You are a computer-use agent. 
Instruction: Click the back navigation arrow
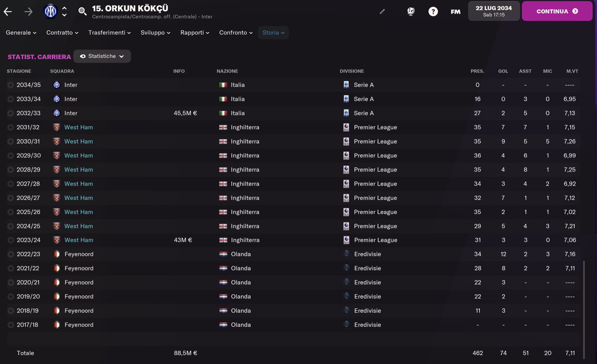[7, 11]
